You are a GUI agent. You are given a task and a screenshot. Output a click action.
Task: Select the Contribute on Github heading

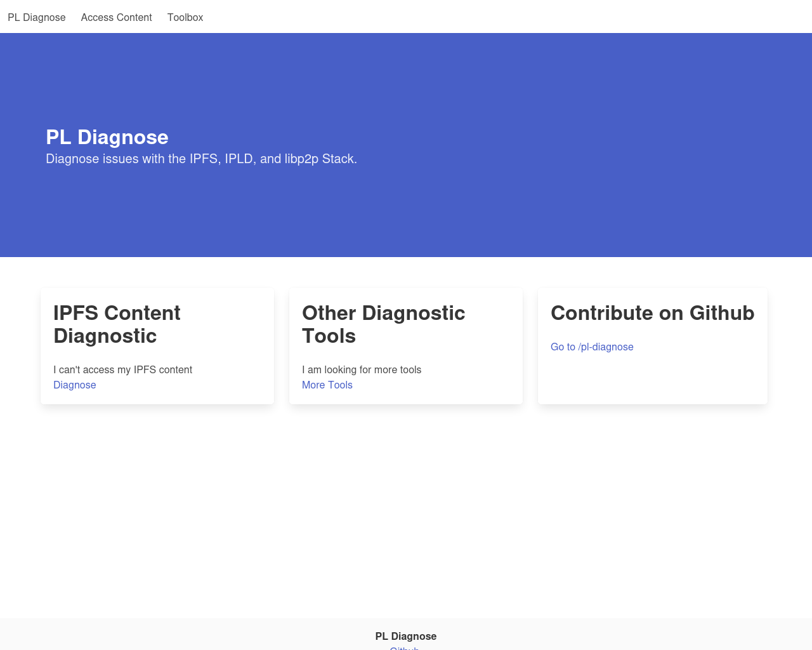coord(652,313)
